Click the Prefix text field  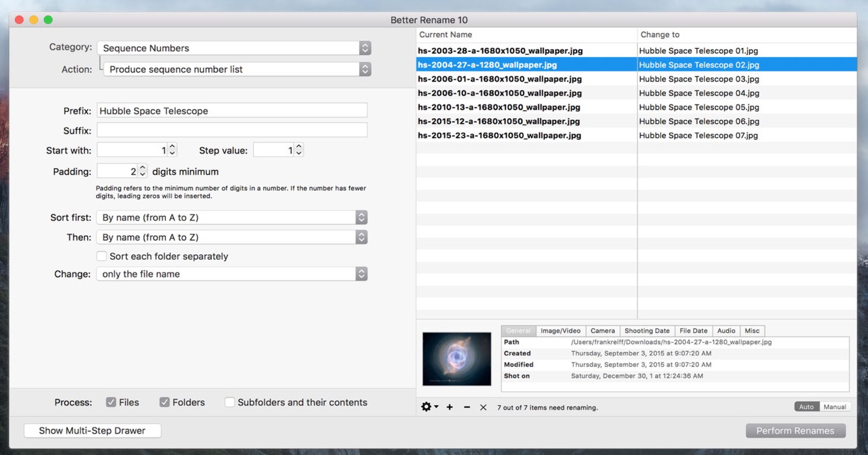click(232, 110)
